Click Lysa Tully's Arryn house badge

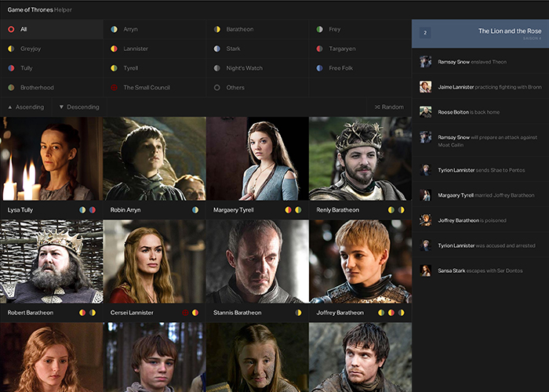click(82, 210)
